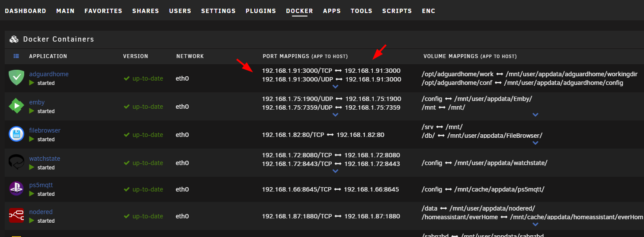
Task: Click the nodered container icon
Action: 16,215
